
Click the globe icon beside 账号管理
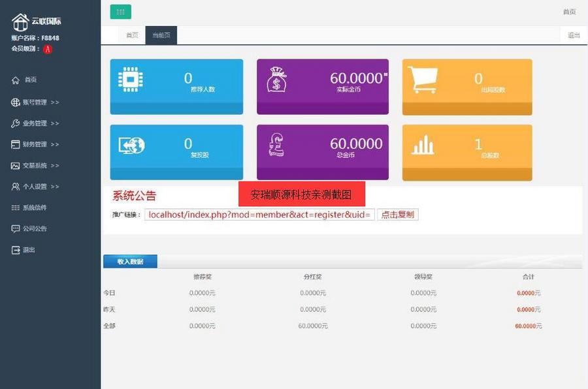pyautogui.click(x=15, y=101)
